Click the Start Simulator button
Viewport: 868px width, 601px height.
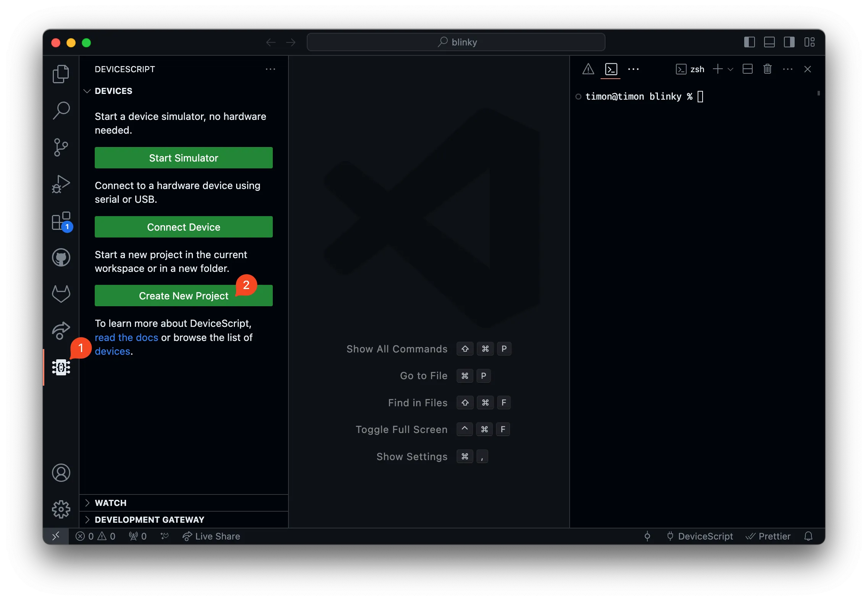[183, 158]
